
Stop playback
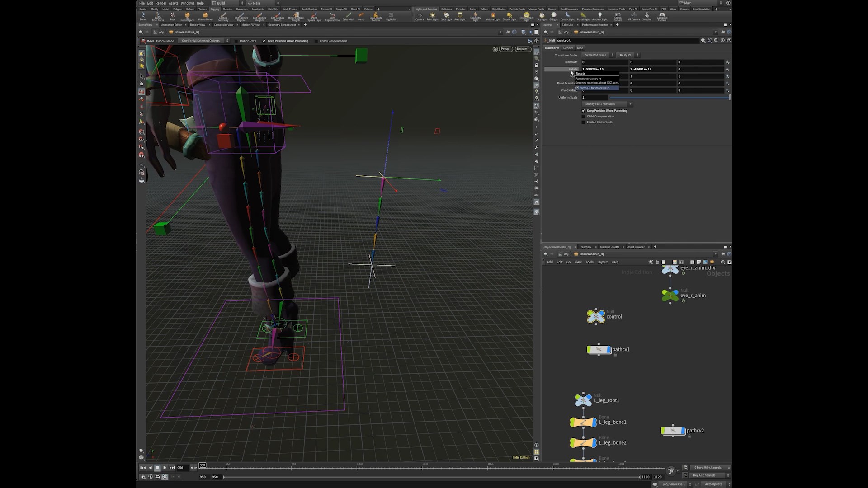point(157,468)
